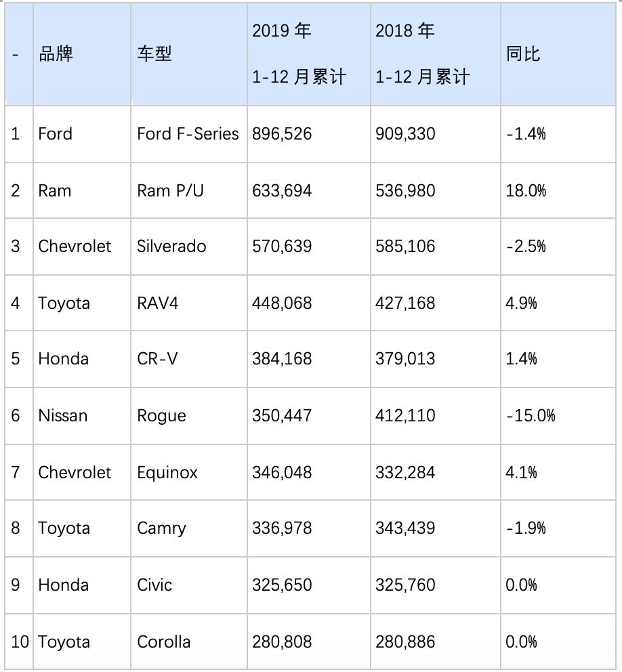The height and width of the screenshot is (672, 622).
Task: Select the -15.0% change value
Action: pyautogui.click(x=531, y=415)
